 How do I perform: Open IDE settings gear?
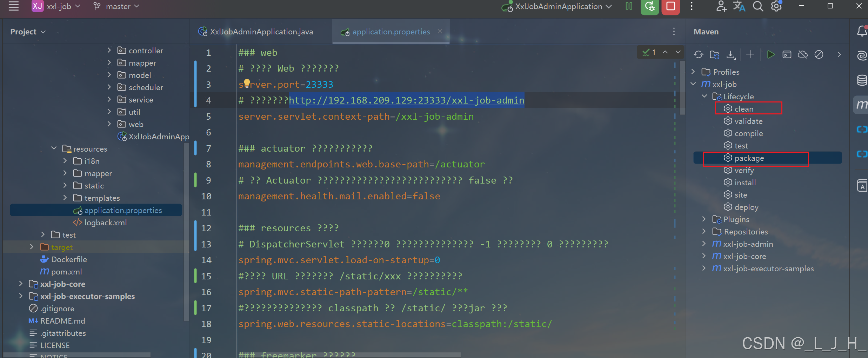[776, 6]
